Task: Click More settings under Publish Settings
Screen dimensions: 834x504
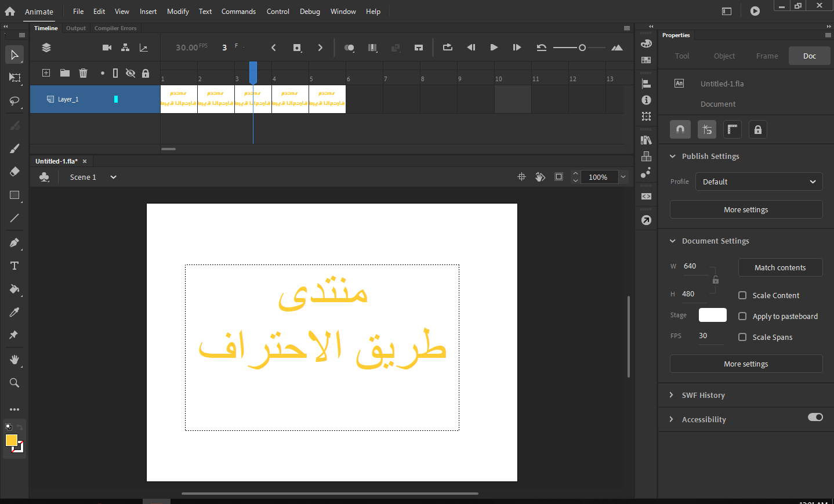Action: point(746,209)
